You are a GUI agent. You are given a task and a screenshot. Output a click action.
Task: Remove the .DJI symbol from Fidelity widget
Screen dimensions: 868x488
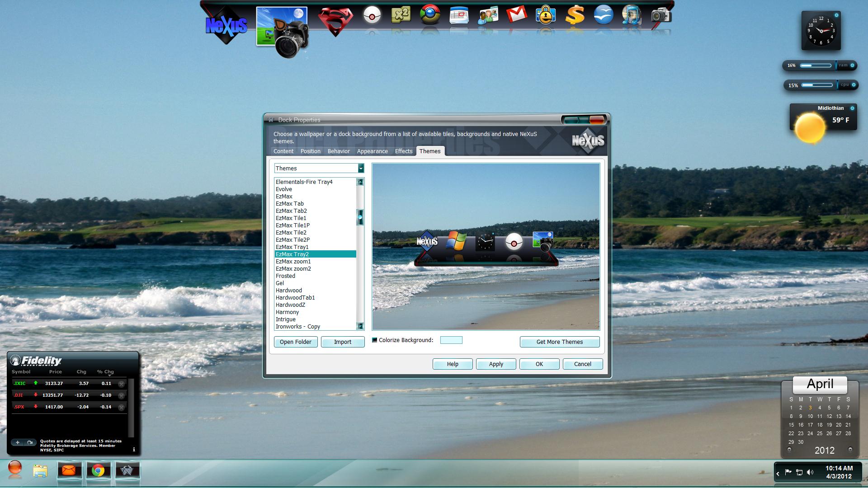[x=121, y=396]
